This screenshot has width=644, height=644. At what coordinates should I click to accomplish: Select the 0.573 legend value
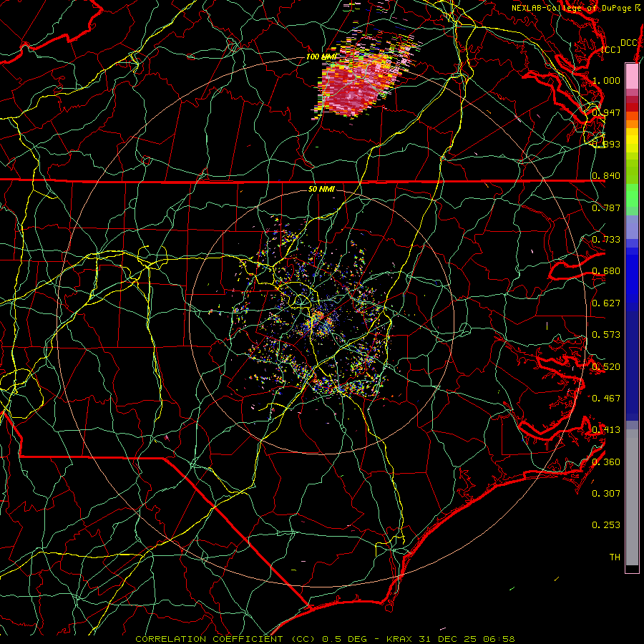(x=606, y=335)
